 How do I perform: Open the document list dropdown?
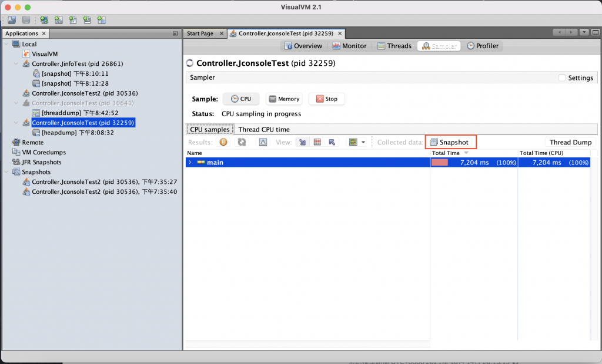pyautogui.click(x=584, y=33)
